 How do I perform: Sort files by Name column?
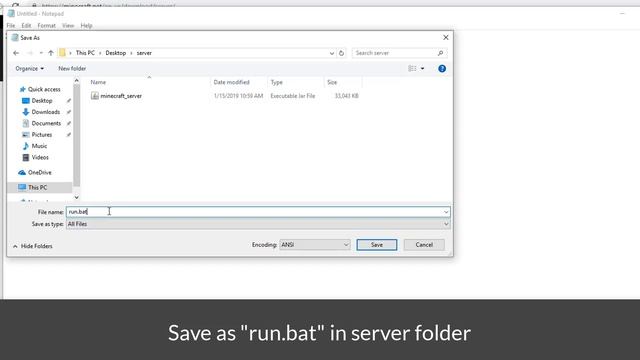tap(98, 82)
